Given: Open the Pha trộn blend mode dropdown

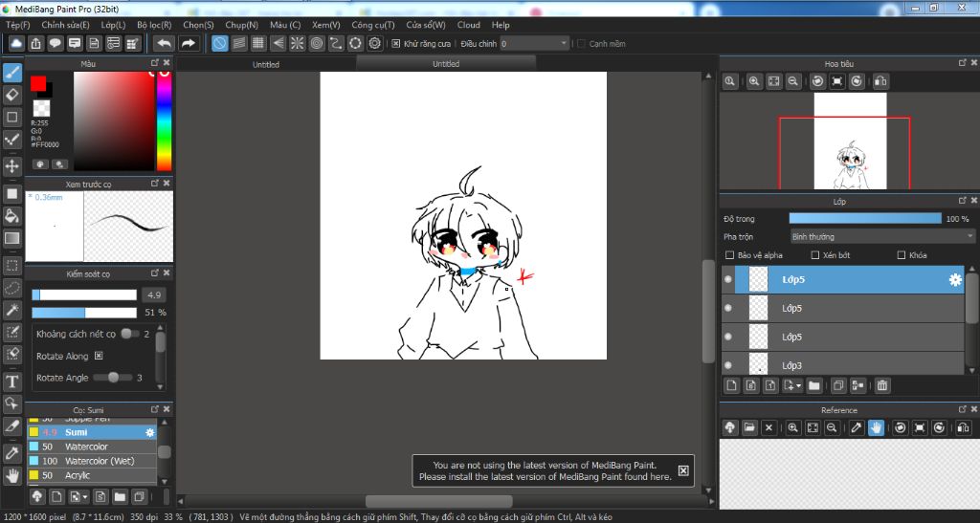Looking at the screenshot, I should 881,236.
